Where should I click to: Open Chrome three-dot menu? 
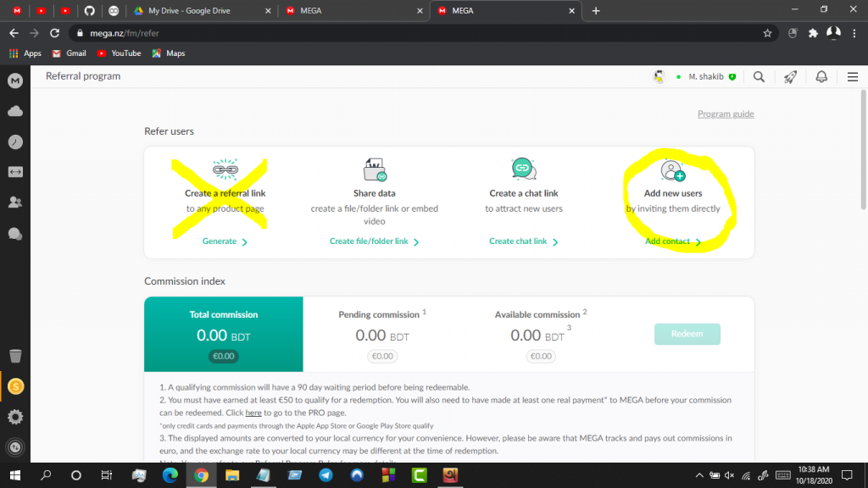854,33
